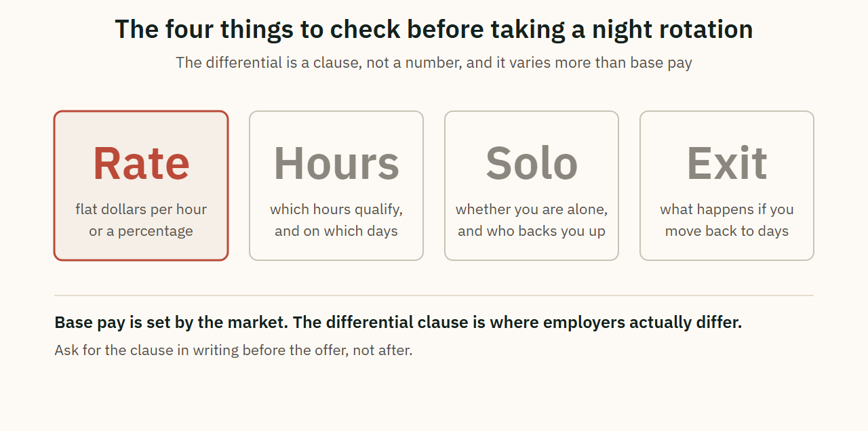The image size is (868, 431).
Task: Click the gray "Solo" heading text
Action: [x=532, y=163]
